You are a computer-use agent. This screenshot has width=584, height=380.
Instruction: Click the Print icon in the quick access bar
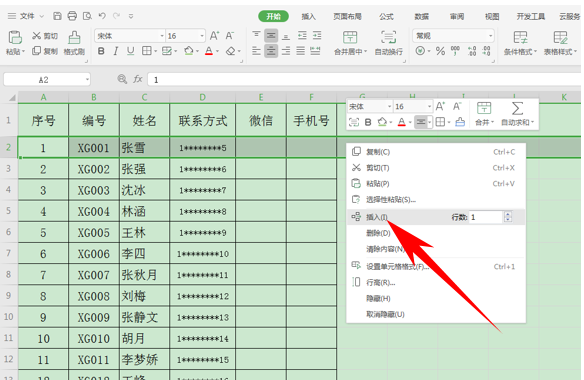coord(72,16)
